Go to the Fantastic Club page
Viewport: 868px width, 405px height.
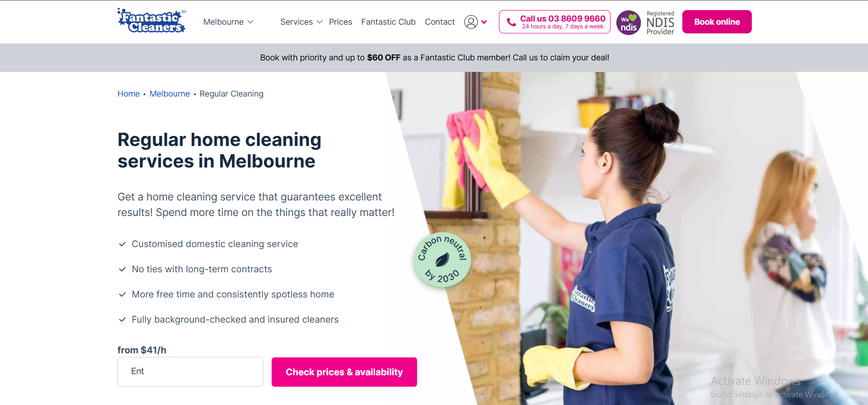(x=388, y=22)
